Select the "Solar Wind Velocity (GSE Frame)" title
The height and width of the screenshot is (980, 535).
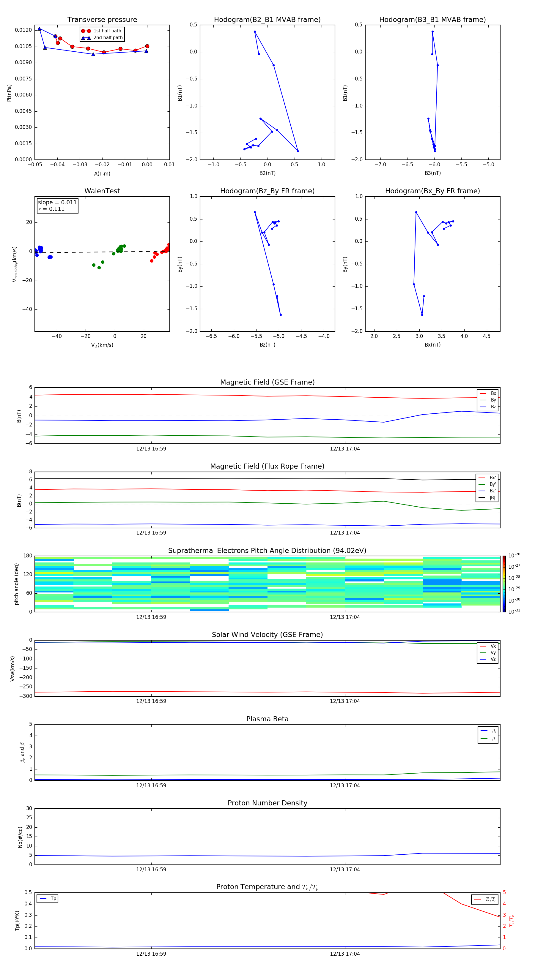pyautogui.click(x=267, y=635)
